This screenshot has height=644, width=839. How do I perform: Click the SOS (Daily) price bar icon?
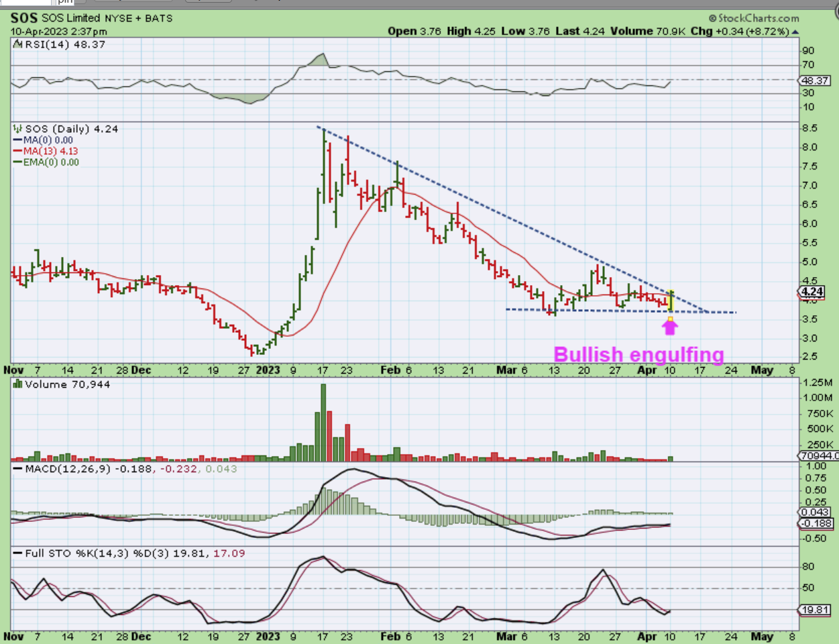18,129
